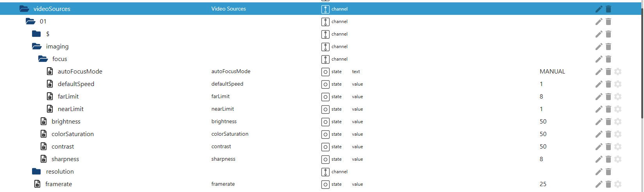Click pencil icon for autoFocusMode state

point(599,72)
